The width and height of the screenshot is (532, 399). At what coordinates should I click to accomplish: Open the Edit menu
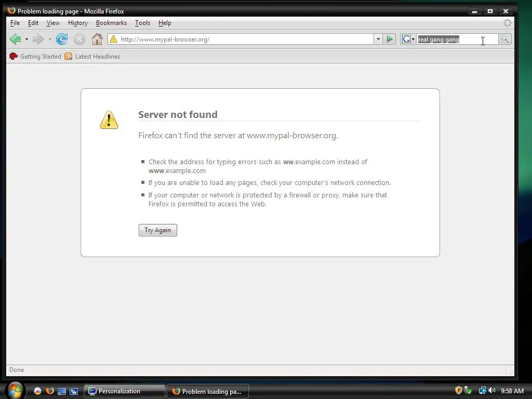tap(33, 23)
